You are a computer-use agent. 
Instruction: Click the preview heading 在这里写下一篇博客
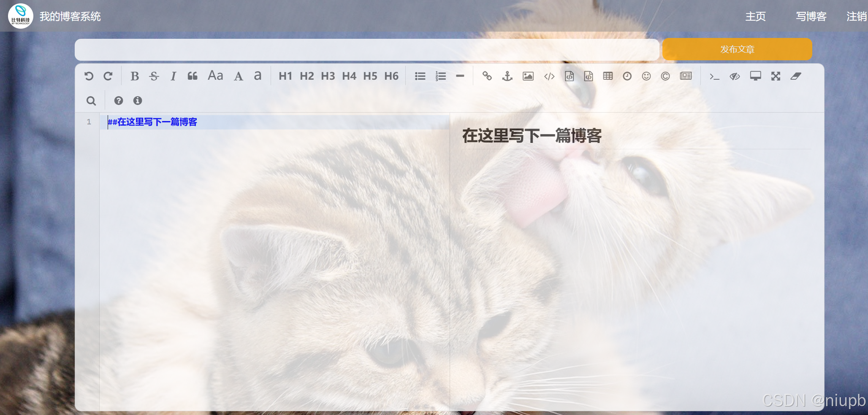532,136
